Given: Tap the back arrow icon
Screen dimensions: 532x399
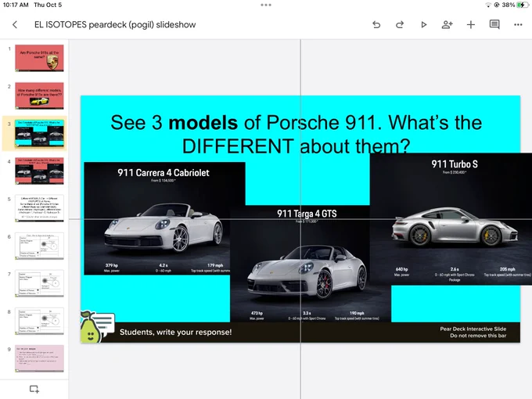Looking at the screenshot, I should tap(15, 24).
